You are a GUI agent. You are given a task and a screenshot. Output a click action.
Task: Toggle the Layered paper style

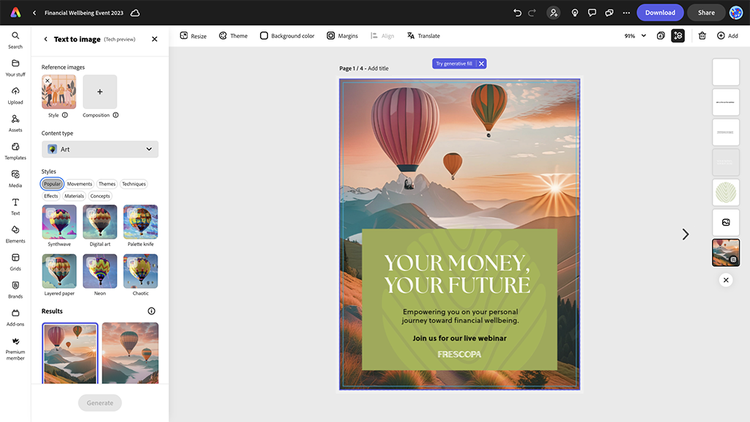tap(59, 271)
